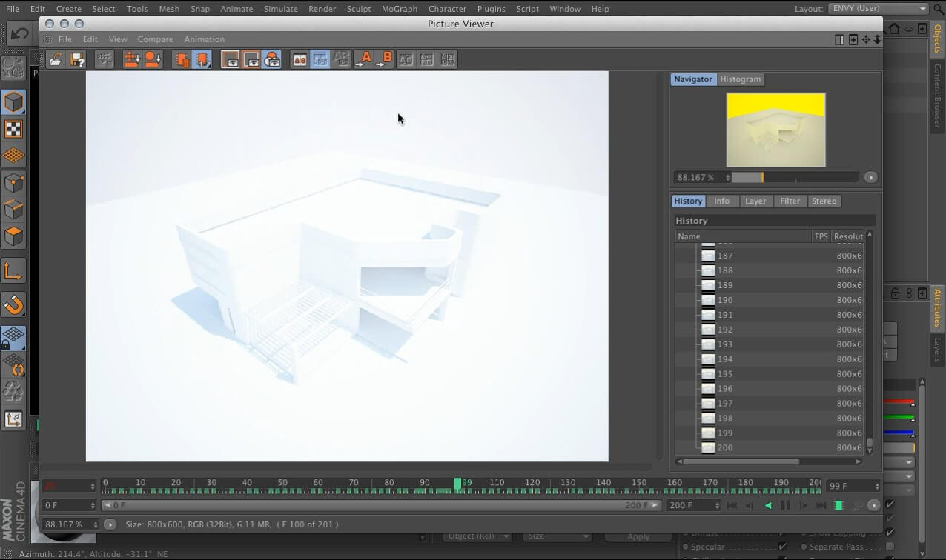Image resolution: width=946 pixels, height=560 pixels.
Task: Click the Open image folder icon
Action: click(56, 60)
